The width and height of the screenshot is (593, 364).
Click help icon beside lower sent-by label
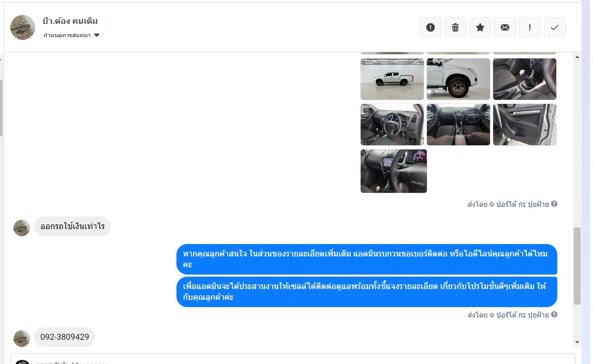click(x=554, y=314)
